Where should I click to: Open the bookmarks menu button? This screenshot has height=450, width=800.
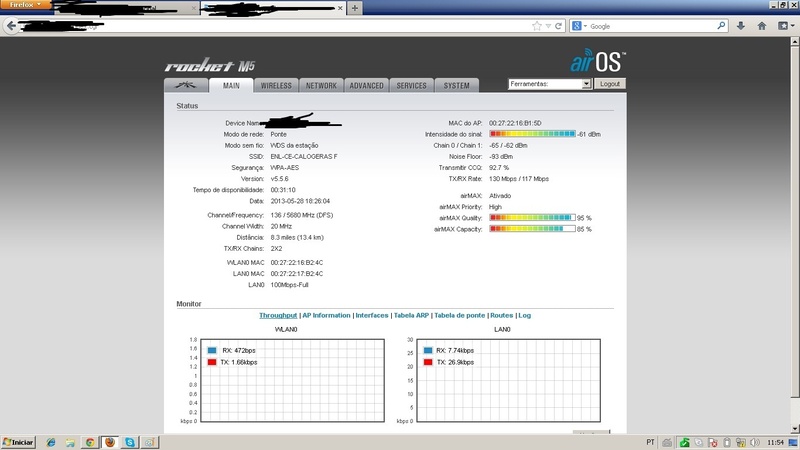coord(785,26)
